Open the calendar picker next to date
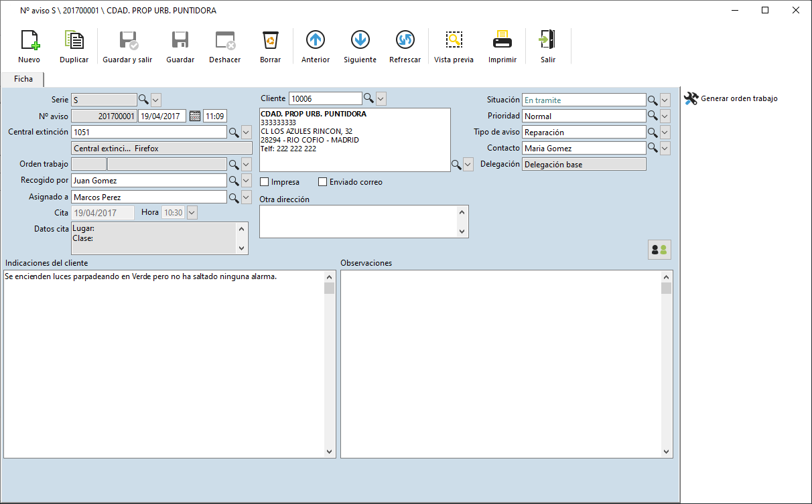The height and width of the screenshot is (504, 812). click(195, 116)
